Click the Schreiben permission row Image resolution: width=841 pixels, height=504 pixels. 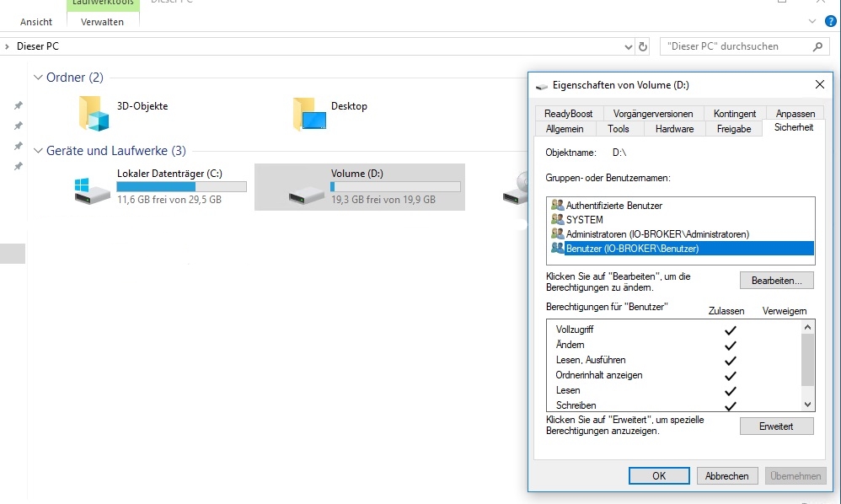tap(674, 405)
